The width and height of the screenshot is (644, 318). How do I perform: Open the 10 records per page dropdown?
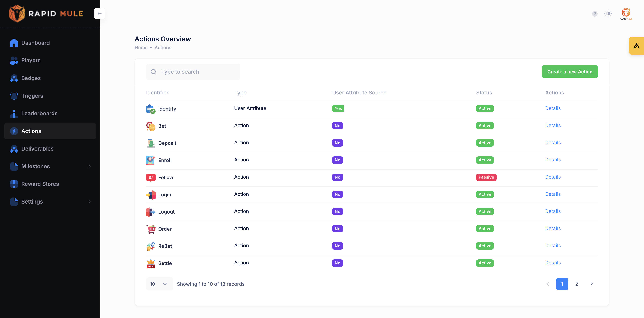(159, 284)
